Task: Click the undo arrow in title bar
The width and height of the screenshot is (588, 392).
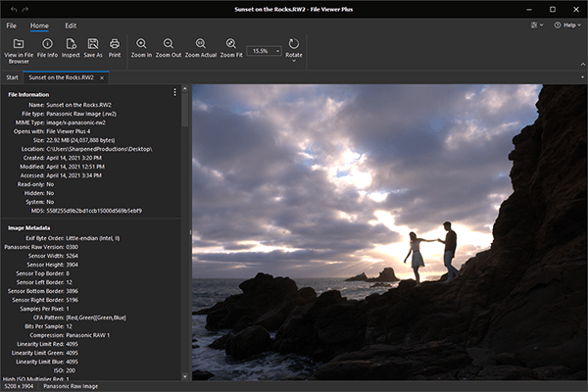Action: (14, 10)
